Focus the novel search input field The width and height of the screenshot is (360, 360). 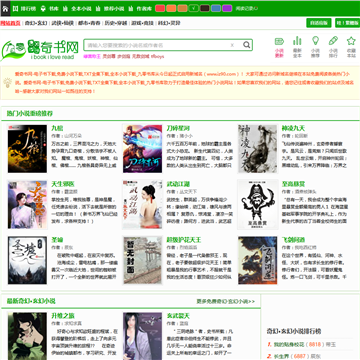click(157, 45)
